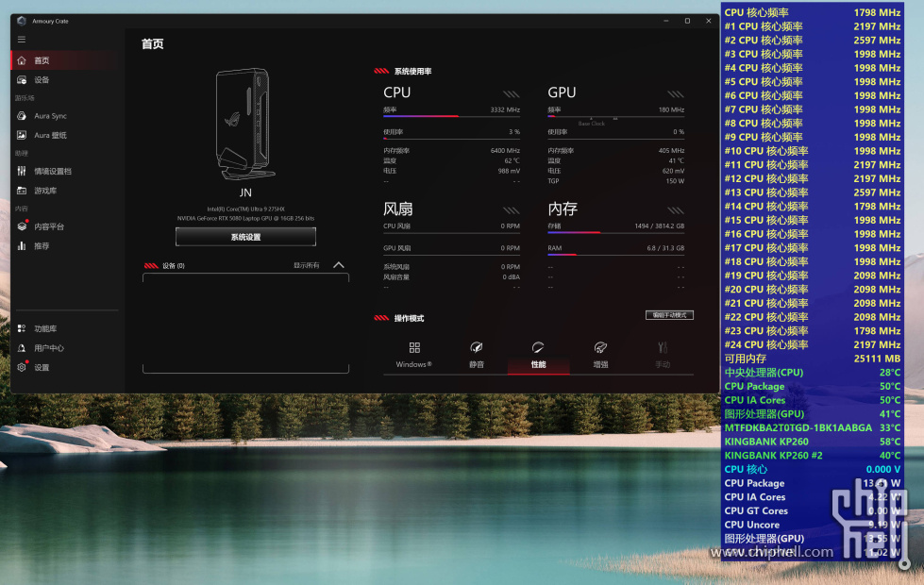Viewport: 924px width, 585px height.
Task: Click overlay row #24 CPU 核心频率 2197 MHz
Action: 812,344
